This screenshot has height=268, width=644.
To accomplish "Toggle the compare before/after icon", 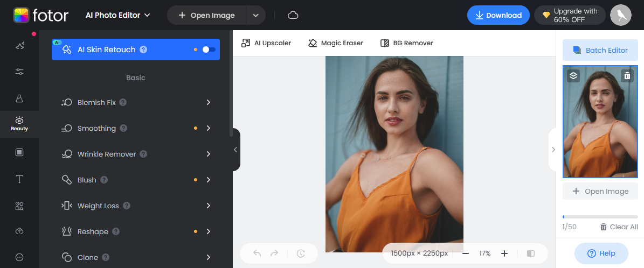I will click(531, 253).
